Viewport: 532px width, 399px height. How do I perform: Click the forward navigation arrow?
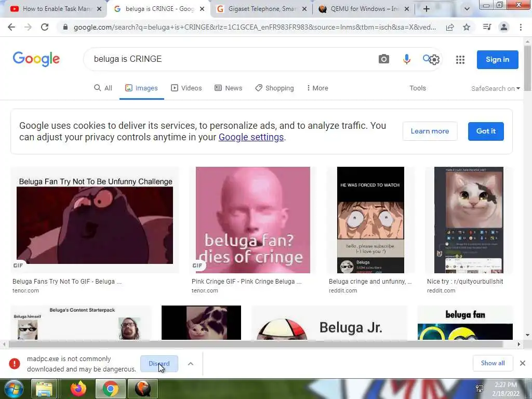[x=28, y=27]
